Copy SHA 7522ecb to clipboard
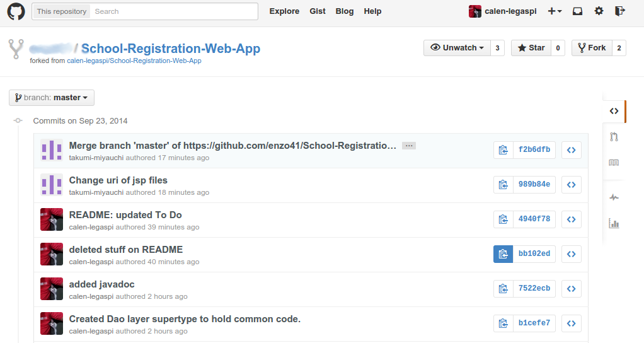 (x=503, y=288)
